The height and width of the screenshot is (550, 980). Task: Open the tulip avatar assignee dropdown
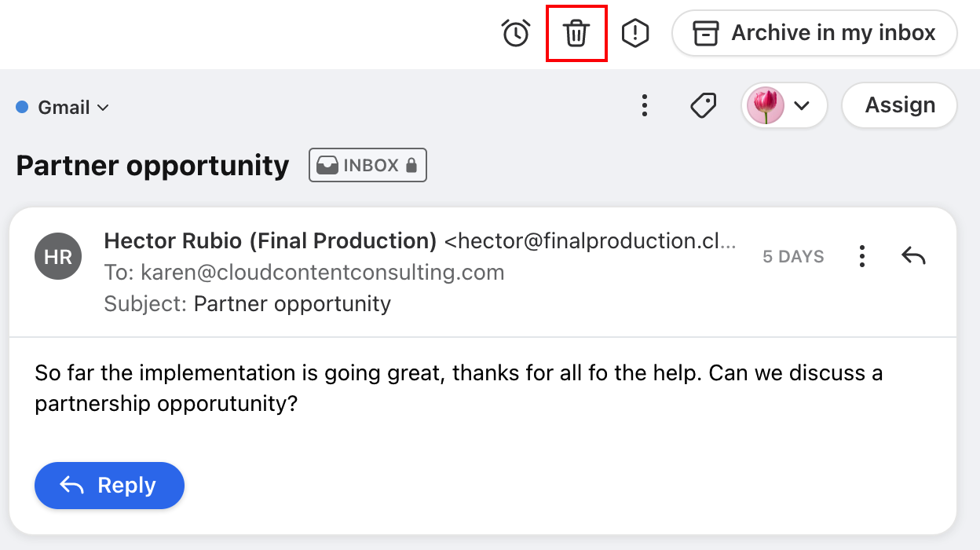(802, 105)
